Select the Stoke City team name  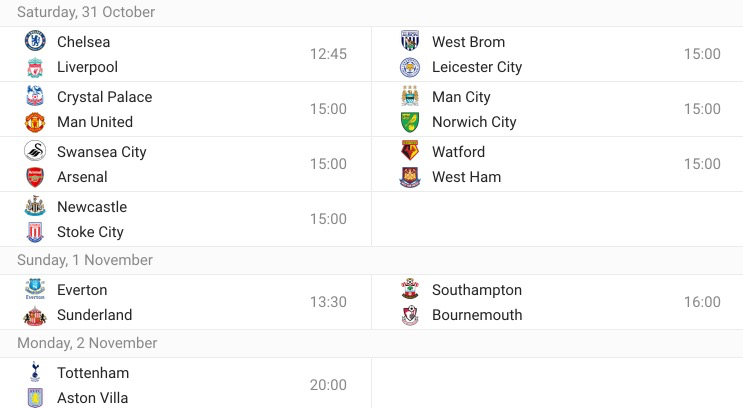[x=90, y=232]
